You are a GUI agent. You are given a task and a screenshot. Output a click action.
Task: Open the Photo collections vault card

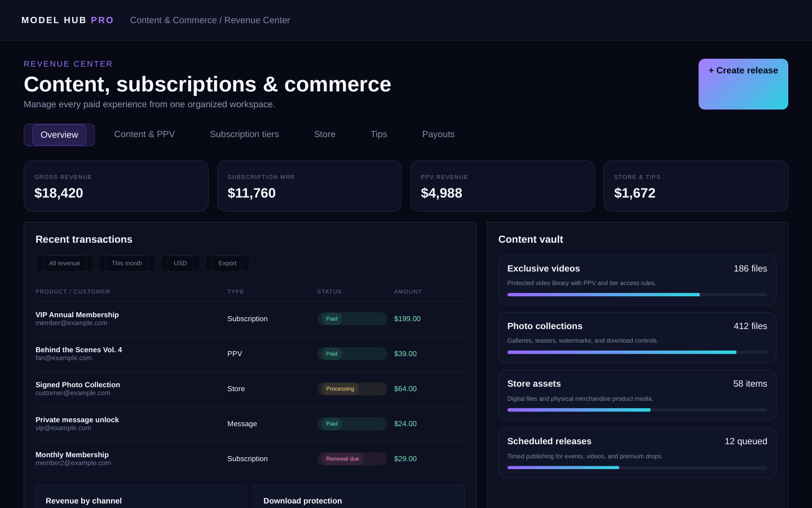tap(637, 338)
